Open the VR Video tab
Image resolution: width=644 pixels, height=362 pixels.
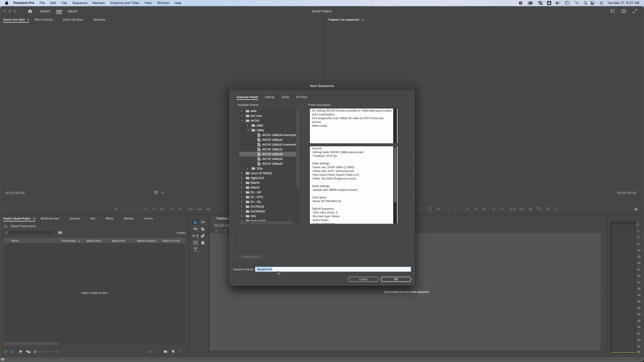click(301, 97)
